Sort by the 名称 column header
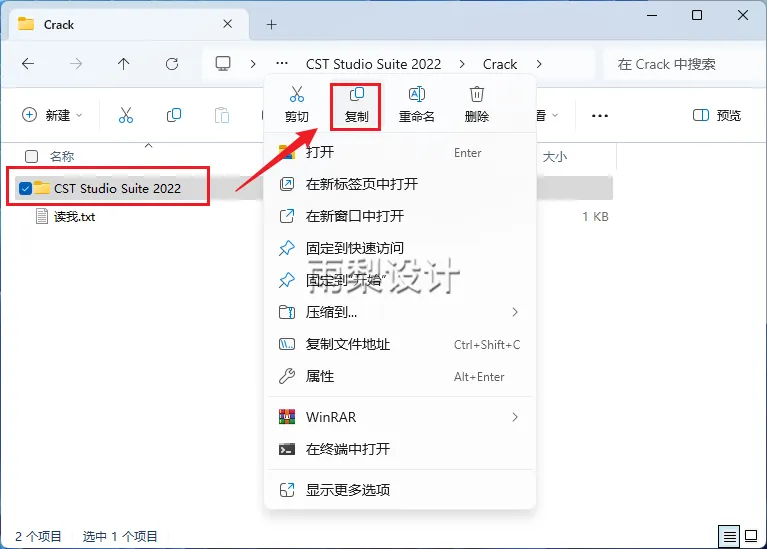This screenshot has width=767, height=549. pos(62,157)
